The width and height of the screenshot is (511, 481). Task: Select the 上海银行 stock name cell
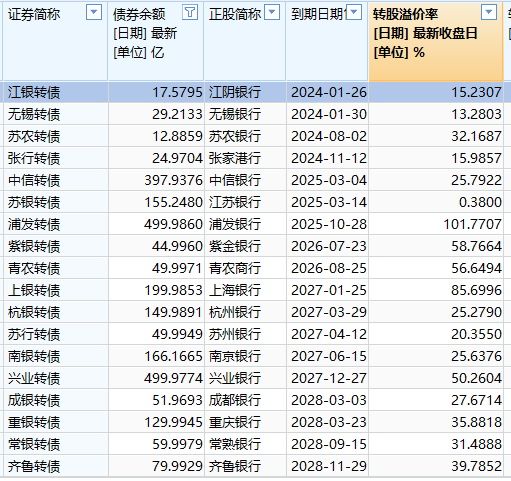click(245, 290)
